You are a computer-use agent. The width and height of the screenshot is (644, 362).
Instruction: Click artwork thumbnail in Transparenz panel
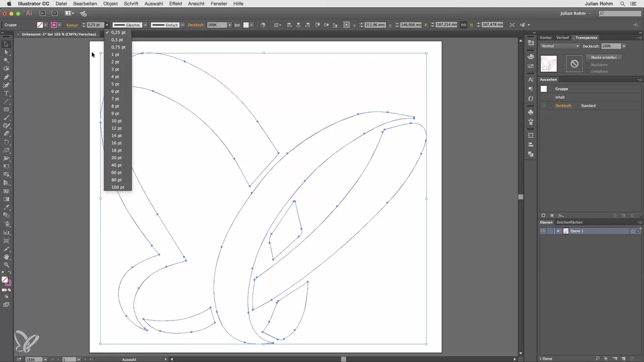[x=549, y=64]
